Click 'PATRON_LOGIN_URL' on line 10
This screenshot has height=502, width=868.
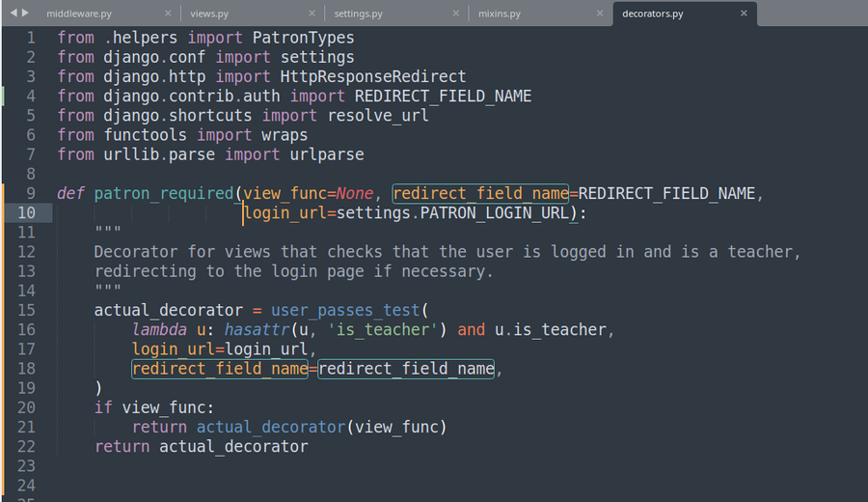coord(495,213)
